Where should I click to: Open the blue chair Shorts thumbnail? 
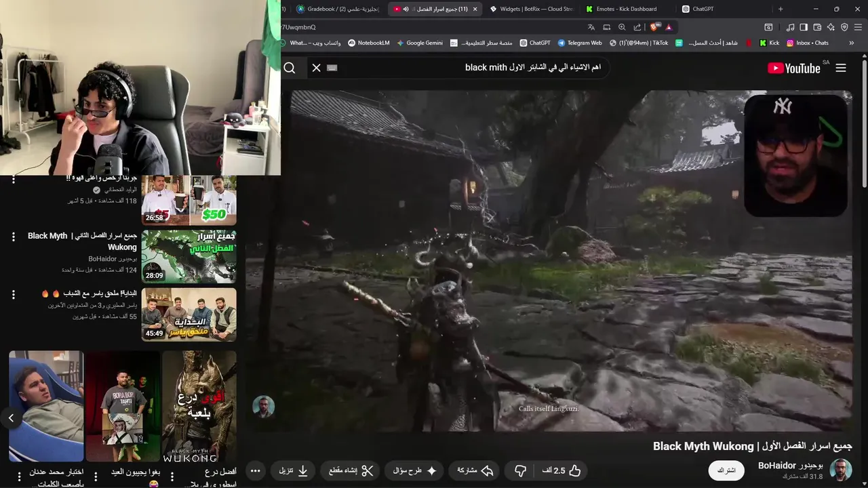(46, 406)
